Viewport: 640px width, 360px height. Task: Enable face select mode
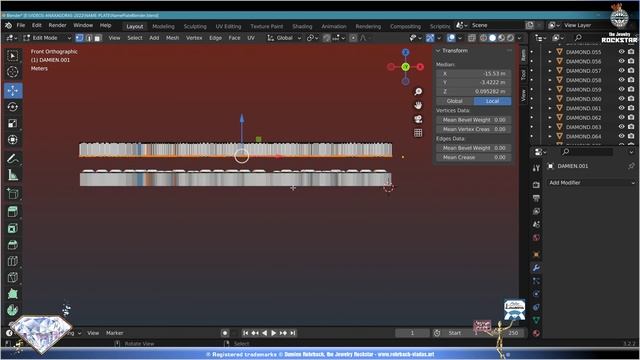[98, 38]
